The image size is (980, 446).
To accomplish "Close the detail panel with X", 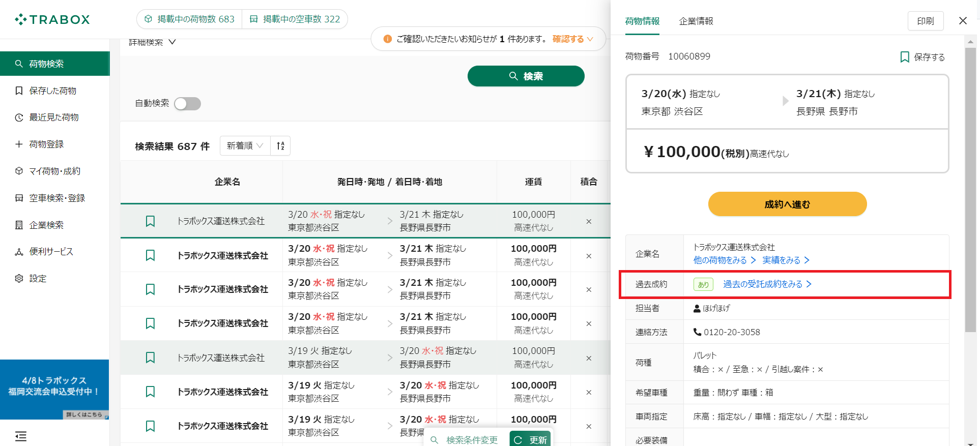I will (x=963, y=21).
